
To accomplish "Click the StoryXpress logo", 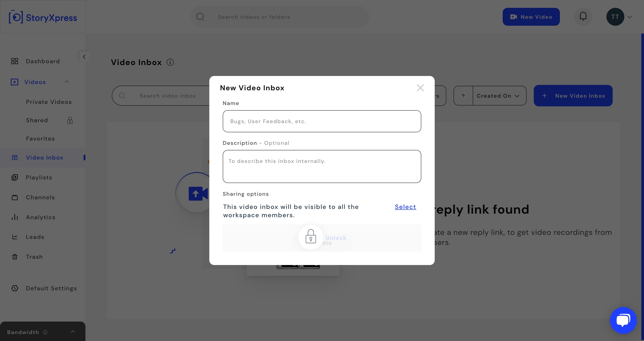I will tap(43, 17).
